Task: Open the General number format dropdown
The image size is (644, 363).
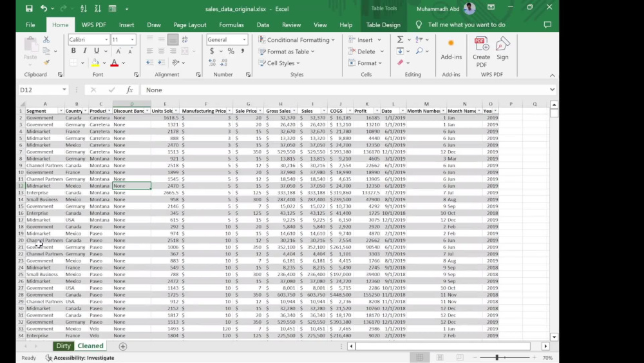Action: (244, 39)
